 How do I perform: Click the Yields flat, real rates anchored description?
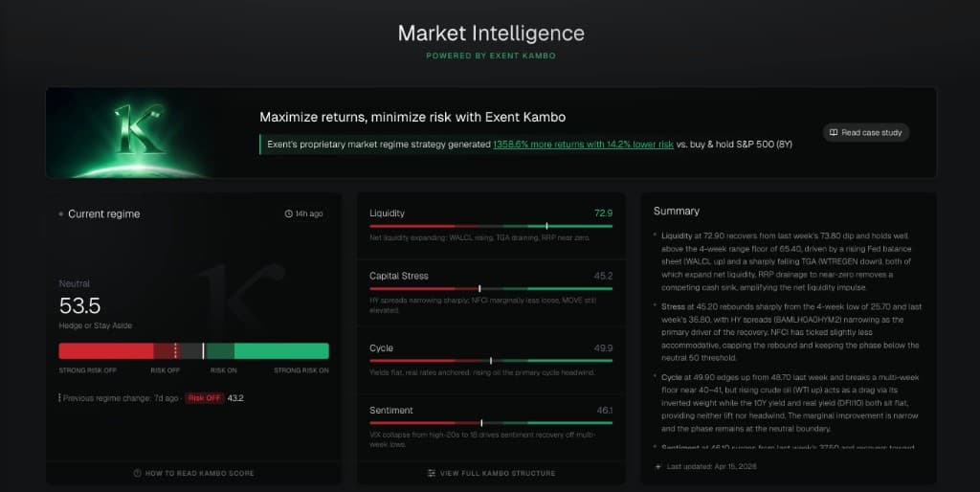pyautogui.click(x=482, y=372)
